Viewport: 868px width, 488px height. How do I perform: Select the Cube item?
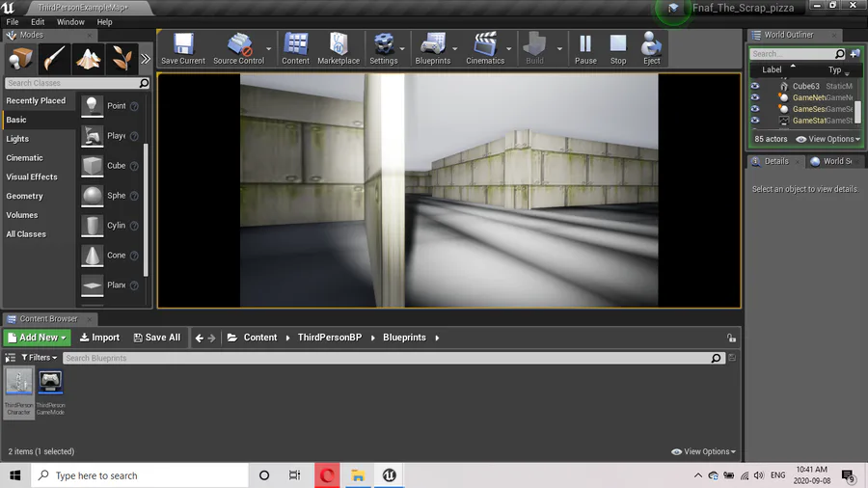tap(110, 166)
